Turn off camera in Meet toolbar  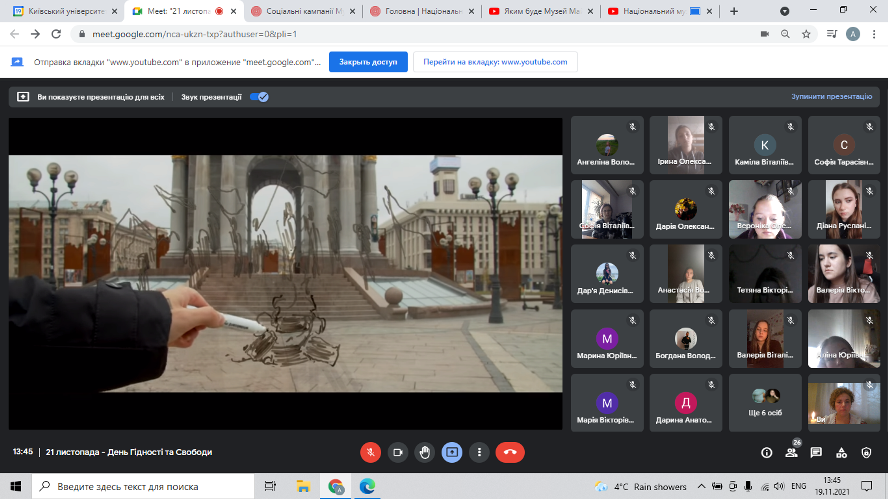pos(398,452)
